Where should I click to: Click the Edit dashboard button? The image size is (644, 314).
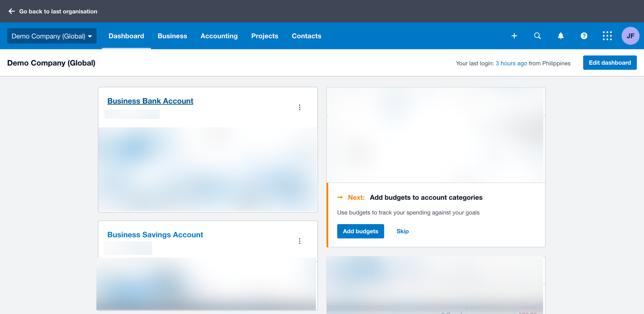[610, 63]
